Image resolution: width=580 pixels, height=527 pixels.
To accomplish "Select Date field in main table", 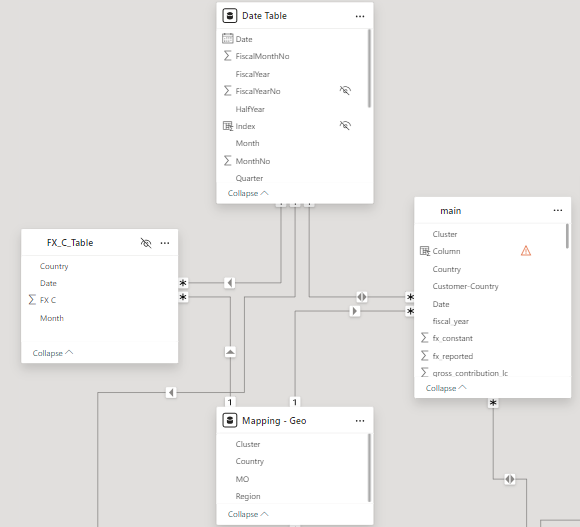I will coord(441,304).
